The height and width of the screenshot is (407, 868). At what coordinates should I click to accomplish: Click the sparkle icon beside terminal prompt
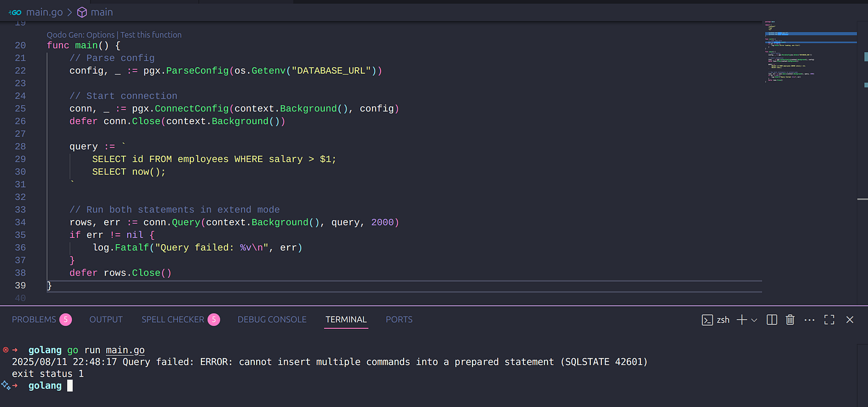[x=6, y=385]
